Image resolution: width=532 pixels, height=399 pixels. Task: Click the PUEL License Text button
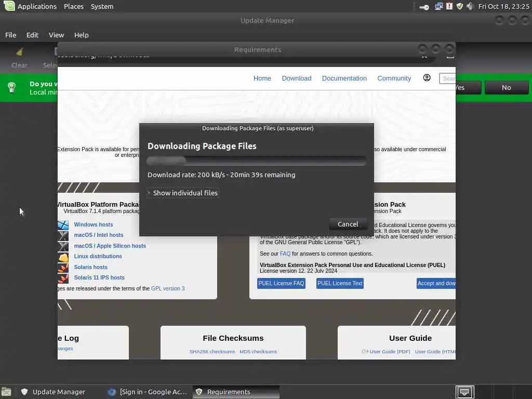point(340,283)
